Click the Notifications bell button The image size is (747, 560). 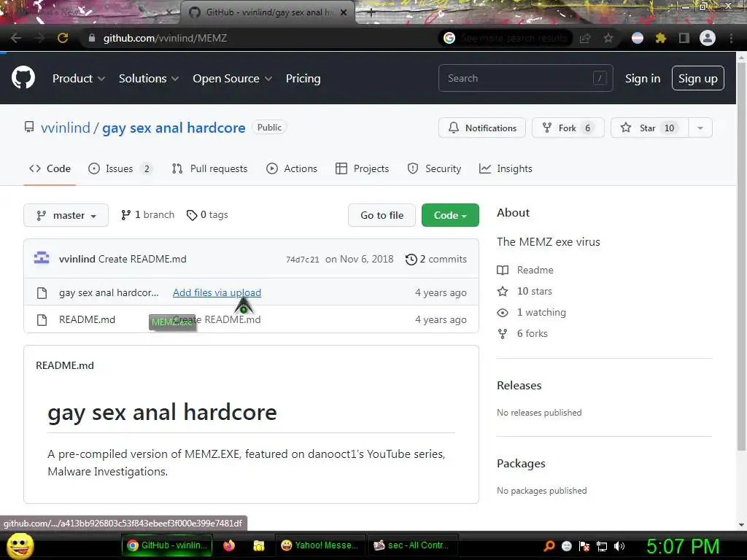(x=481, y=128)
